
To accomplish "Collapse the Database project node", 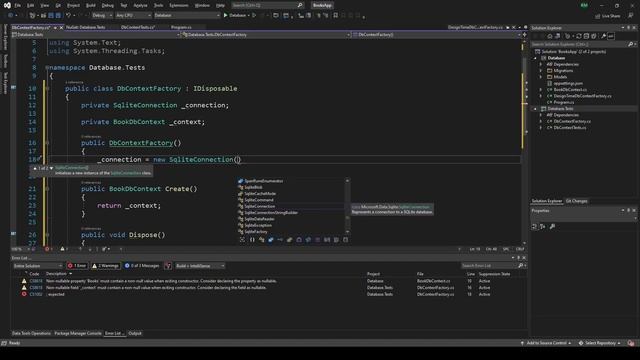I will point(536,58).
